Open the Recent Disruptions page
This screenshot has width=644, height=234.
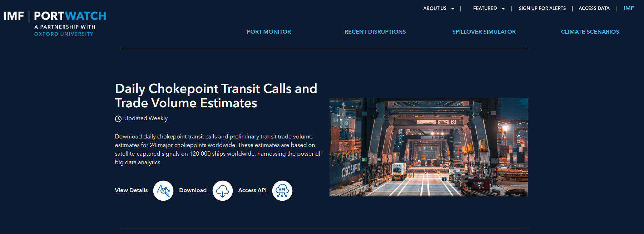point(375,32)
